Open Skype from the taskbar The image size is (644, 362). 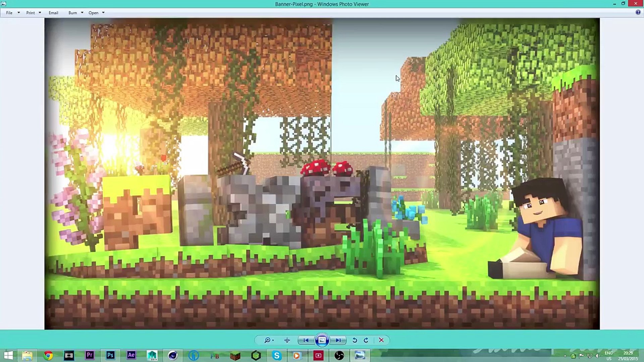click(x=277, y=355)
